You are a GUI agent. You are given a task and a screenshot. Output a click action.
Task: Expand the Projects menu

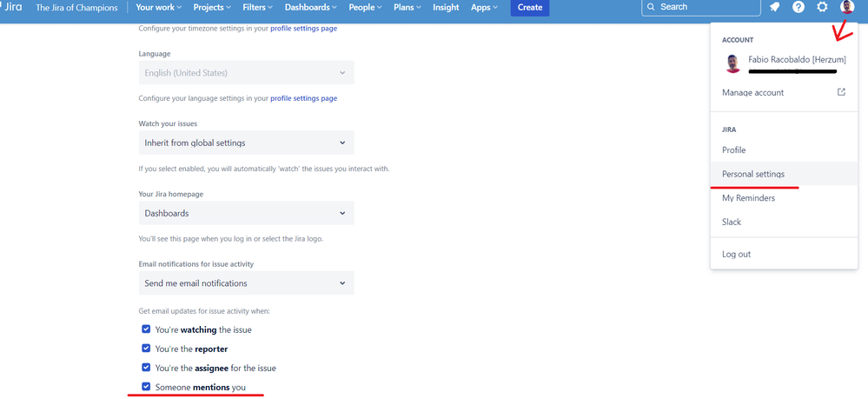(212, 7)
